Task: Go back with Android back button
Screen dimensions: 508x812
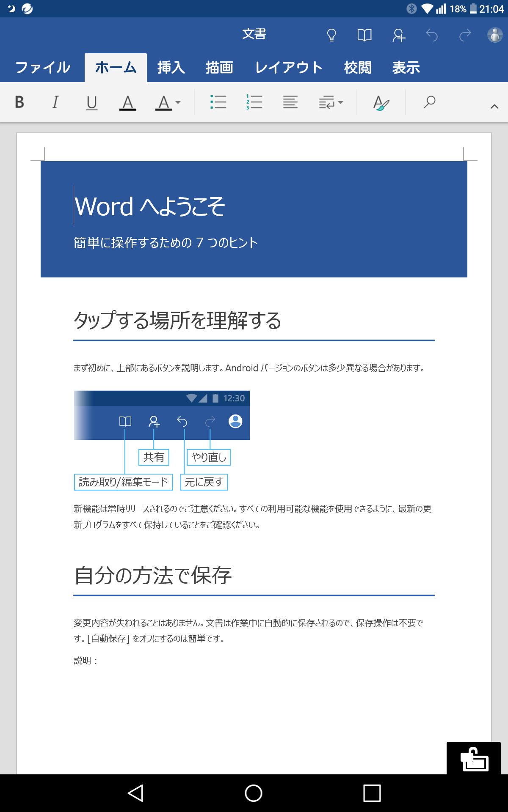Action: pyautogui.click(x=135, y=793)
